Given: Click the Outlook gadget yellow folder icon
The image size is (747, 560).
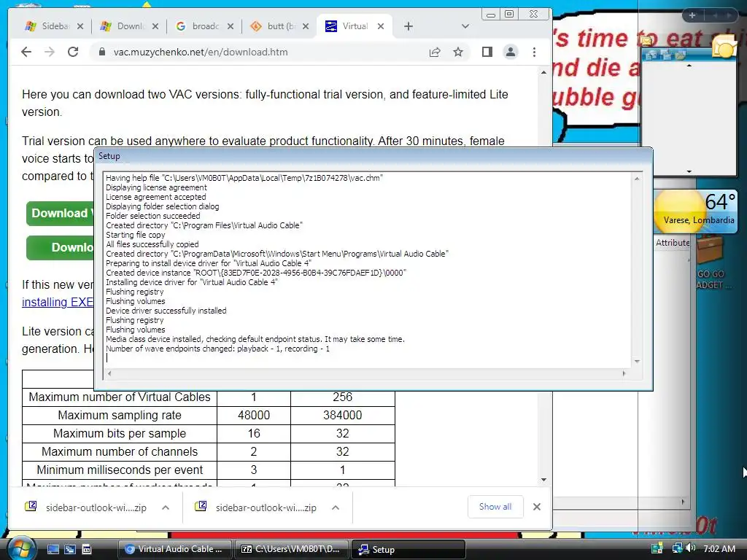Looking at the screenshot, I should coord(724,47).
